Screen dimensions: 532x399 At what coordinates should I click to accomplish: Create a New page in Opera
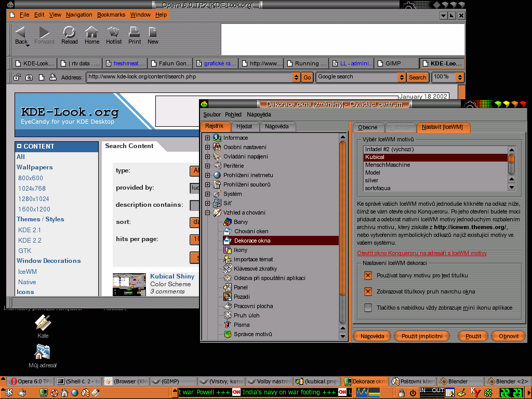(153, 35)
